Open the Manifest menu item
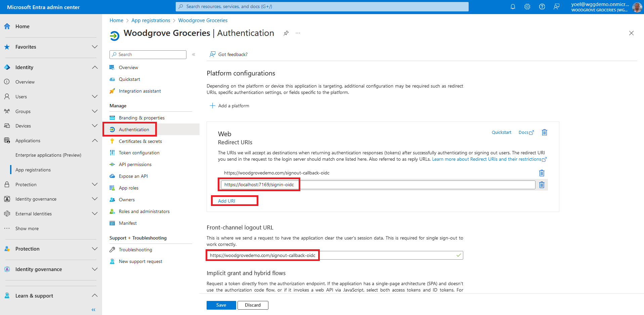This screenshot has height=315, width=644. [x=128, y=223]
